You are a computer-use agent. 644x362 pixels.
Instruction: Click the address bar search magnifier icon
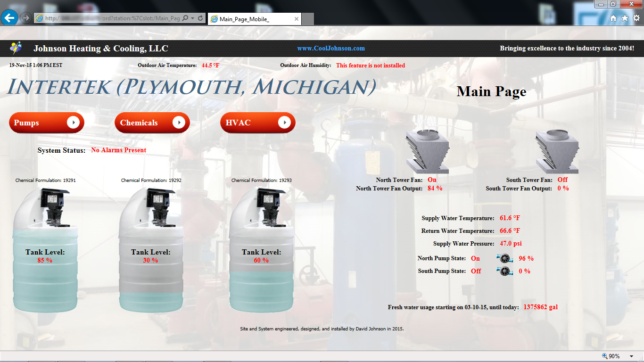pyautogui.click(x=185, y=18)
